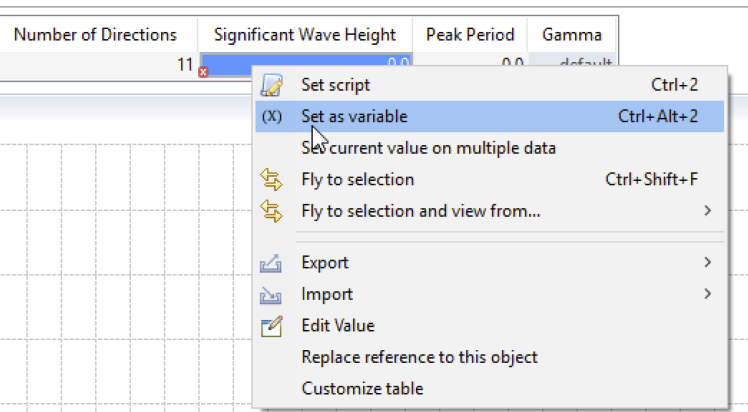This screenshot has width=748, height=412.
Task: Expand the Export submenu arrow
Action: [x=707, y=263]
